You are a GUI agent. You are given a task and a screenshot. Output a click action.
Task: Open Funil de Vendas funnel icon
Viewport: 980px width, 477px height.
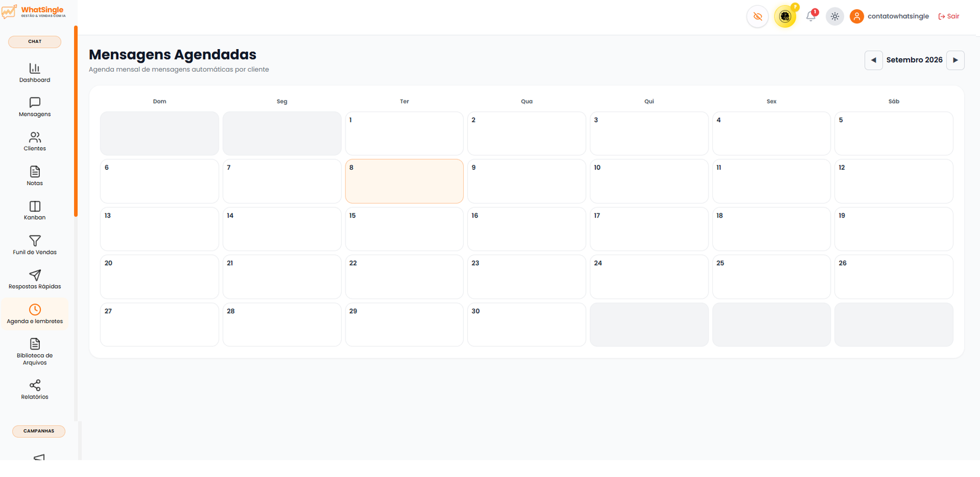[x=35, y=240]
